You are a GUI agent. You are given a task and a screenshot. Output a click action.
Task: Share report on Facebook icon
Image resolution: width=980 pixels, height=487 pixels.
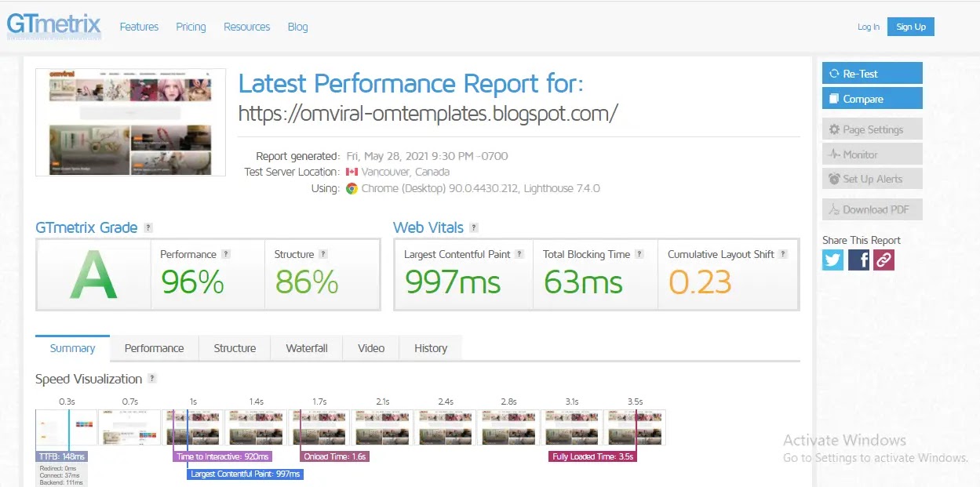858,260
